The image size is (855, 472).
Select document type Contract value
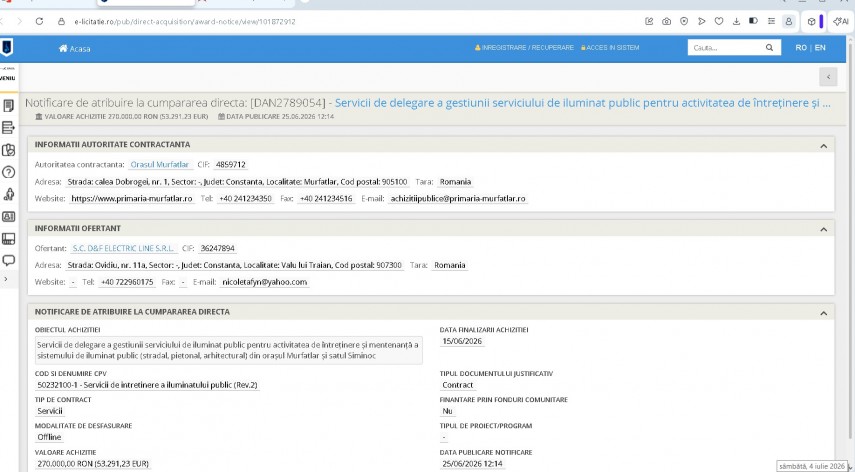tap(457, 385)
